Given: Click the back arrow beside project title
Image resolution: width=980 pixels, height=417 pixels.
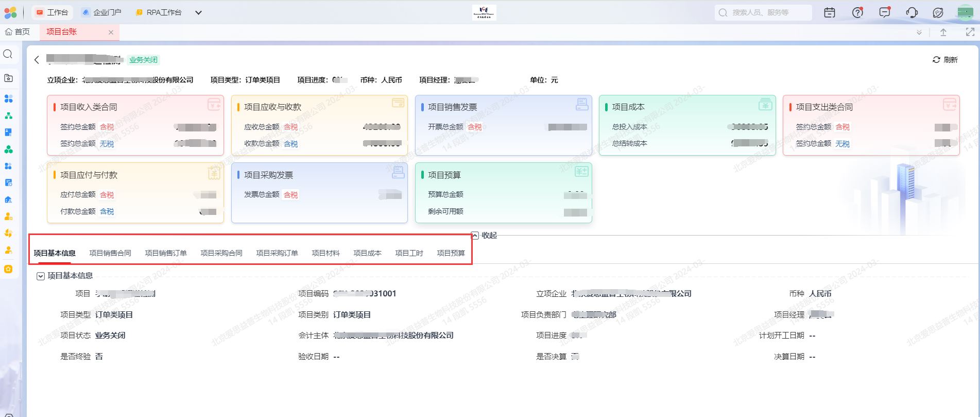Looking at the screenshot, I should click(x=37, y=60).
